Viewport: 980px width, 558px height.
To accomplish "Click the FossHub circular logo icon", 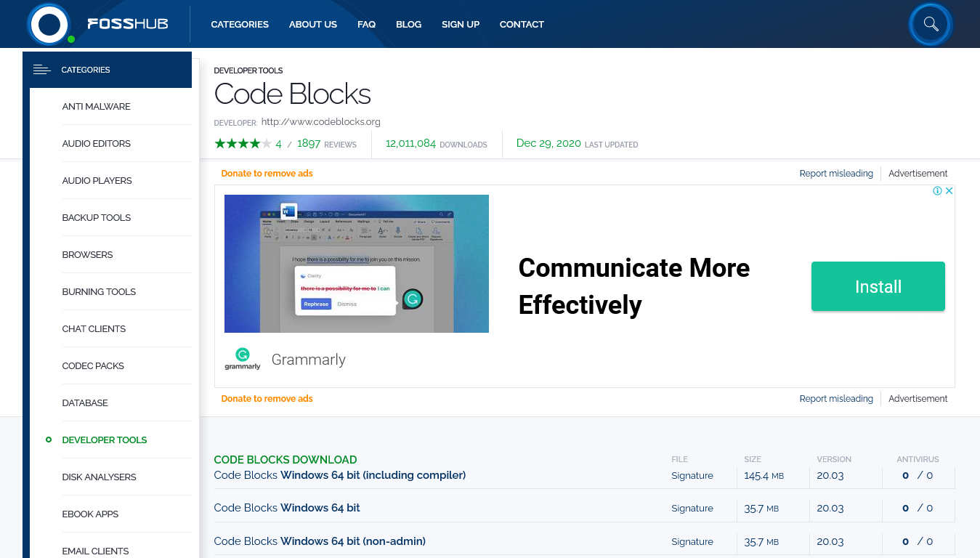I will tap(49, 24).
